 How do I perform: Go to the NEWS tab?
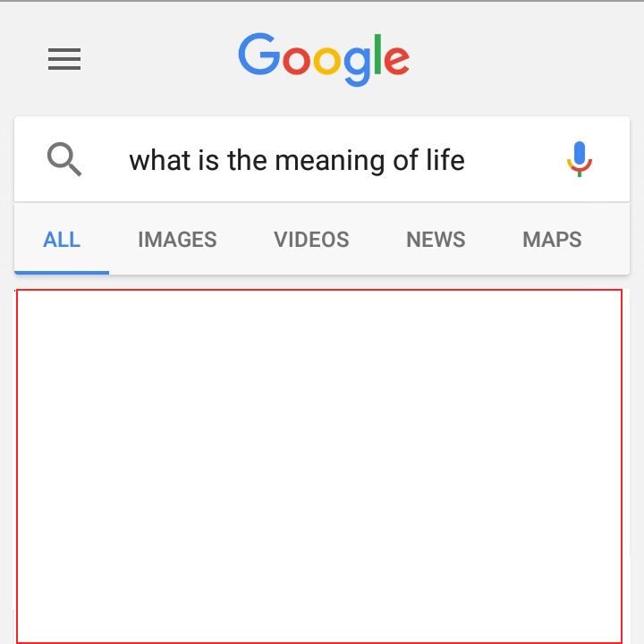click(x=436, y=239)
